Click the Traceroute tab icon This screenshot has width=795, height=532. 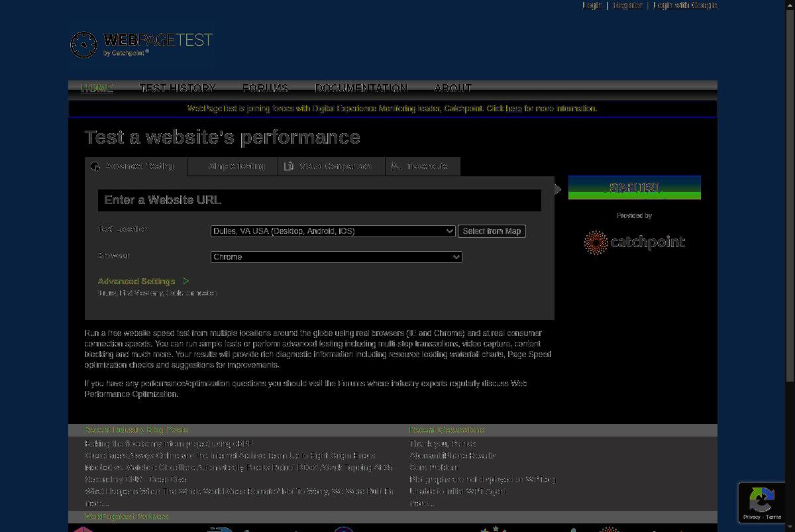pos(396,166)
